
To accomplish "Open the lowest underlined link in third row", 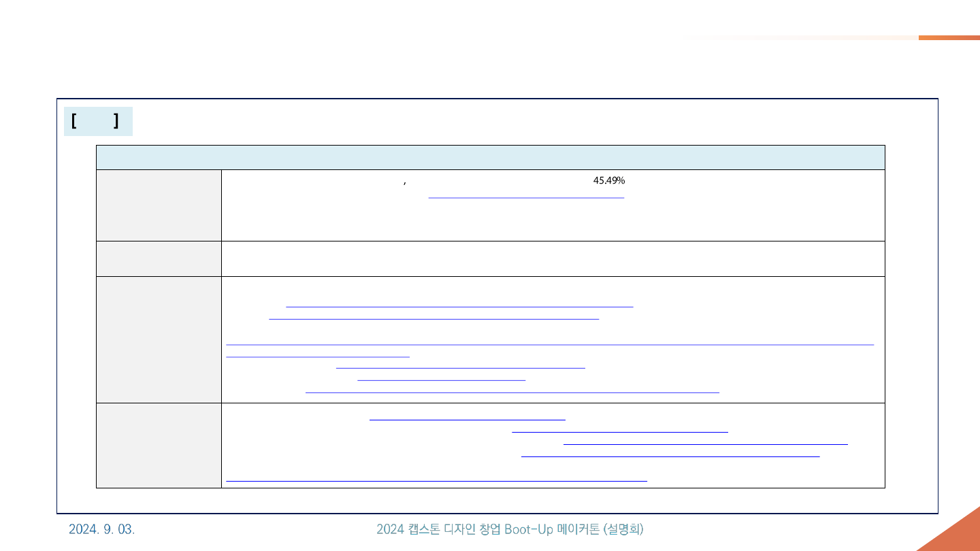I will (x=512, y=391).
